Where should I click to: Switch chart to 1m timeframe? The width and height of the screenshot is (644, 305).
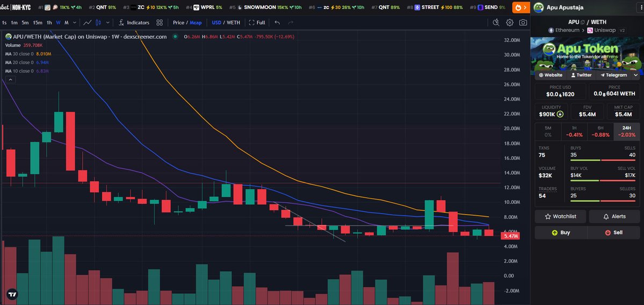[14, 23]
